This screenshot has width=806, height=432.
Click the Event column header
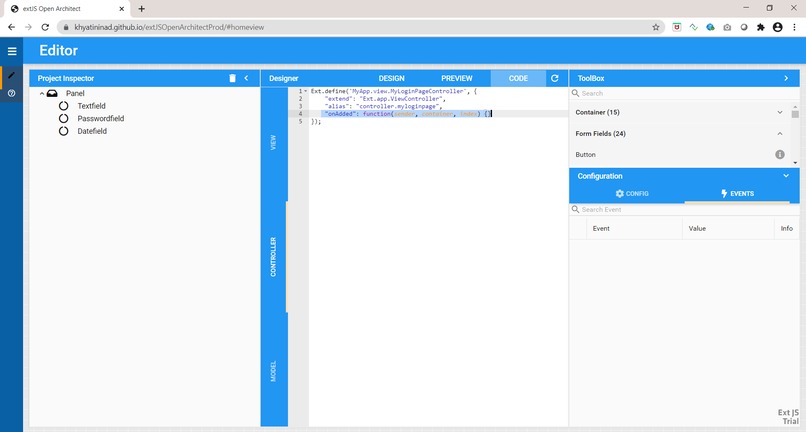[x=634, y=228]
